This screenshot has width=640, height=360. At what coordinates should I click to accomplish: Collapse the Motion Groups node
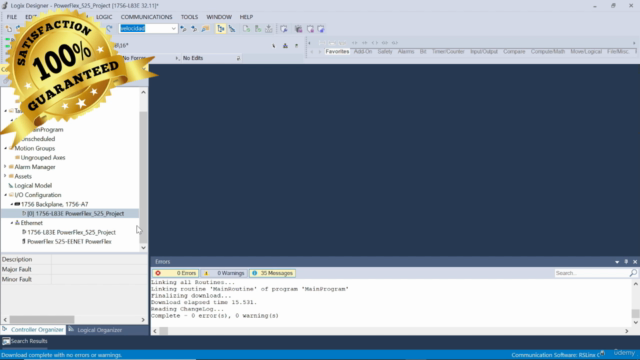point(5,148)
